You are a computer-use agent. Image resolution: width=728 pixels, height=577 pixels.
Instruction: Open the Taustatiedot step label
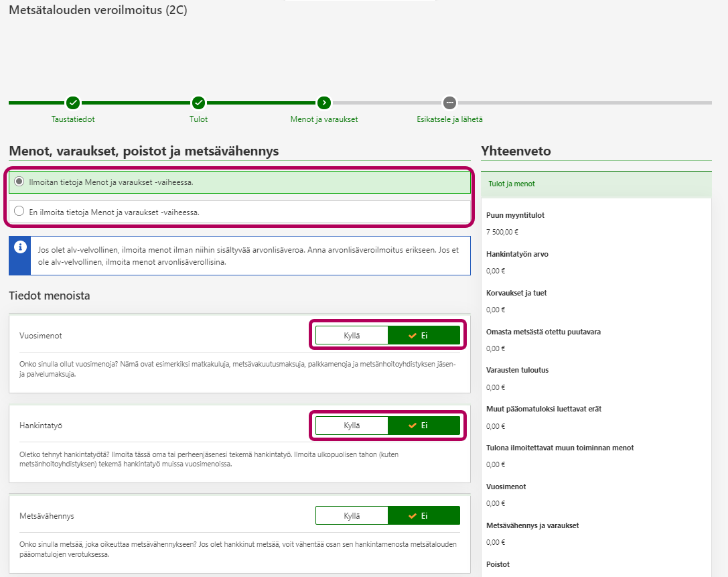(73, 119)
